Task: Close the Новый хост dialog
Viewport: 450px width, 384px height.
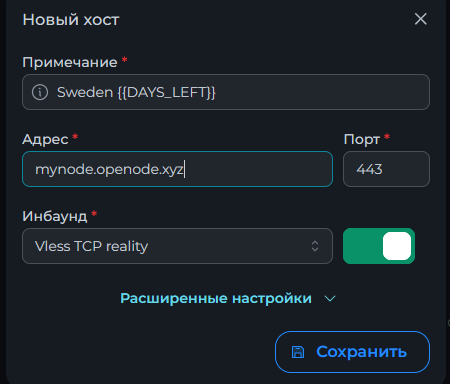Action: point(421,19)
